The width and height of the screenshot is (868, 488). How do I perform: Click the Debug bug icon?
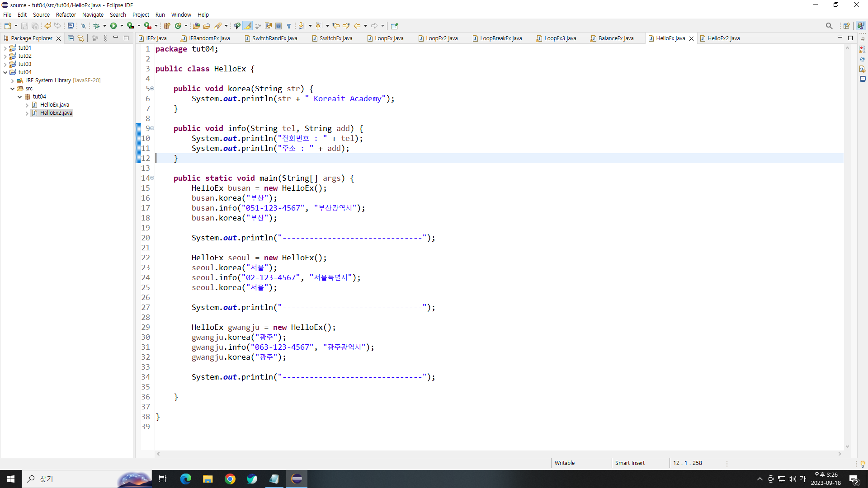point(96,26)
